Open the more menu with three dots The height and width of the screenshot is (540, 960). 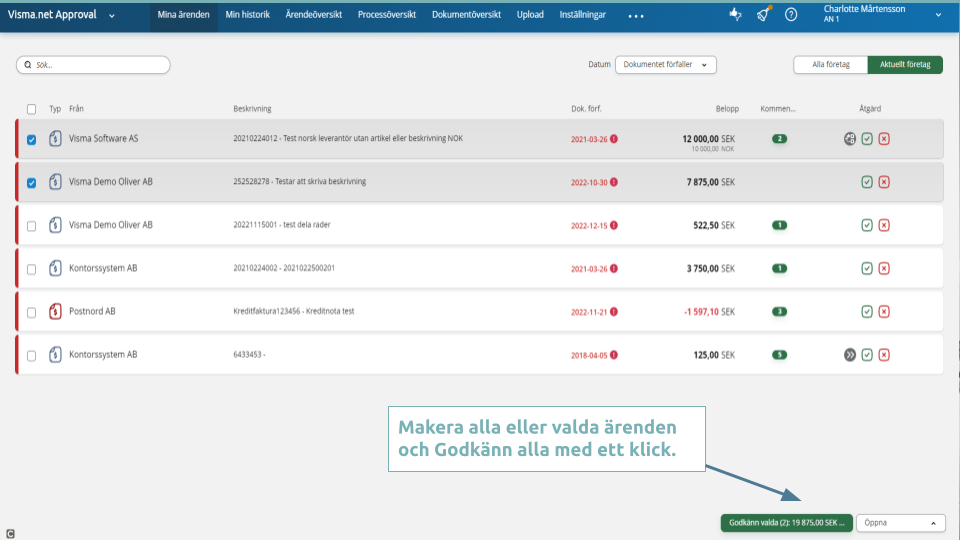636,16
